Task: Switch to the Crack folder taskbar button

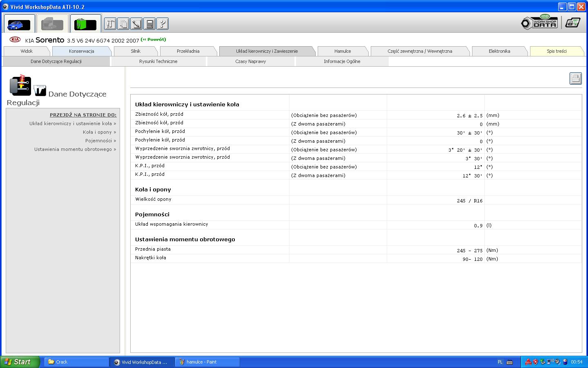Action: coord(76,362)
